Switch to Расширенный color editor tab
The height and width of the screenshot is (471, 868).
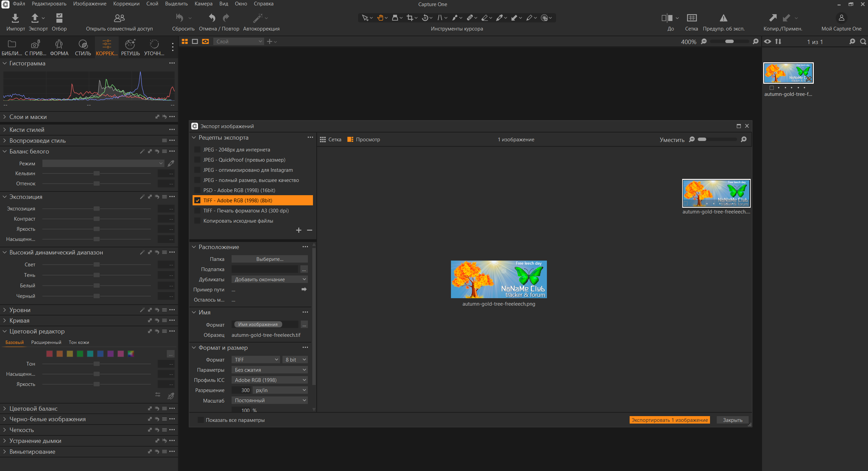pyautogui.click(x=46, y=343)
